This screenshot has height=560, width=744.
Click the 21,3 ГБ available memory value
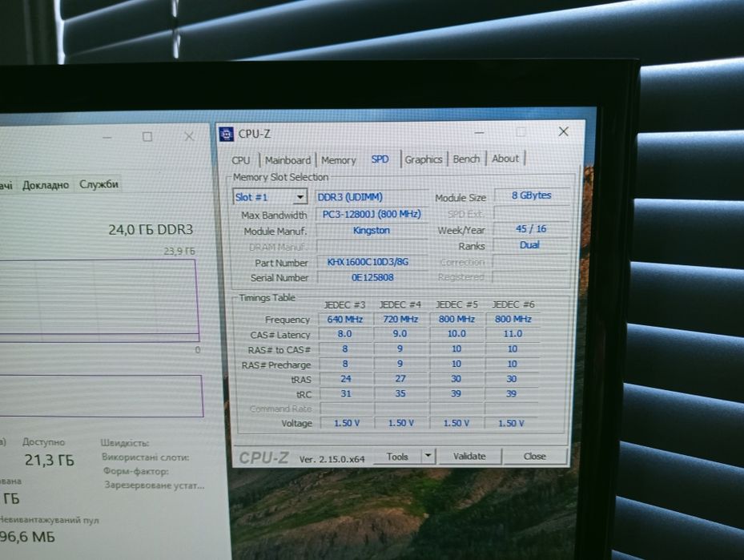point(50,461)
